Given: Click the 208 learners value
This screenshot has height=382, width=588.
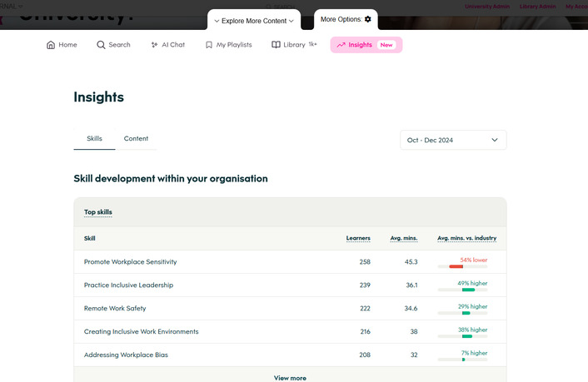Looking at the screenshot, I should 365,355.
